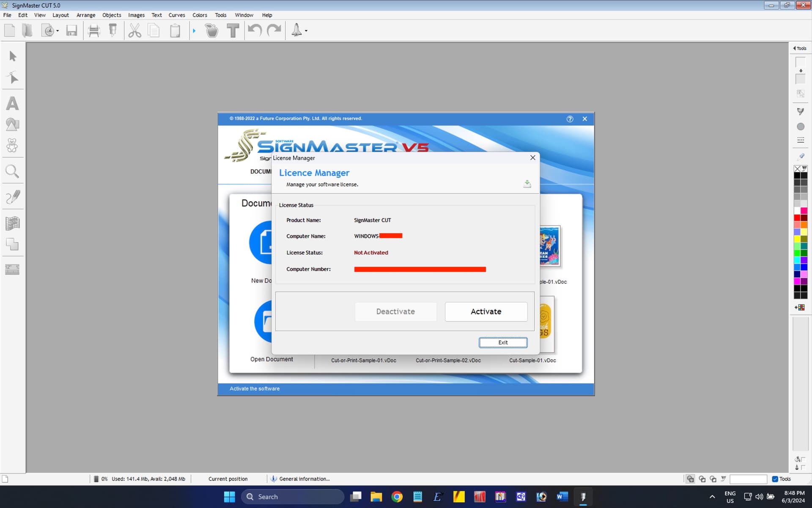Open the Colors menu

point(200,15)
